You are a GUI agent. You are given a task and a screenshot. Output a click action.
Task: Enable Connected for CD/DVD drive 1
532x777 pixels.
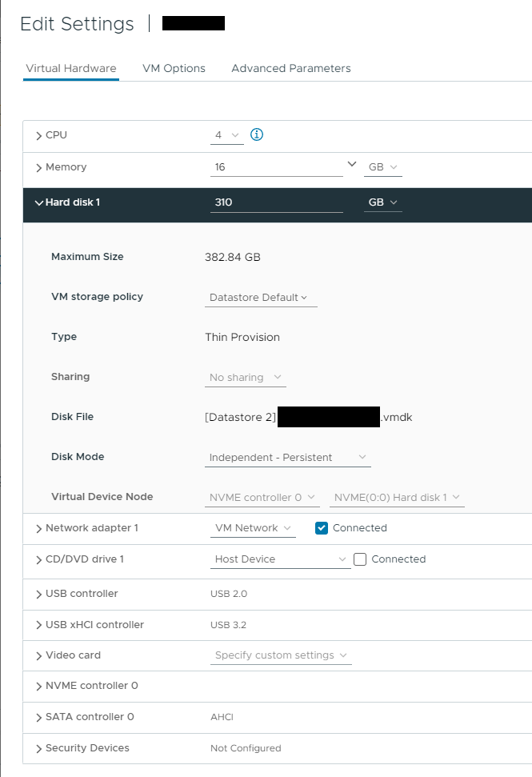[359, 559]
